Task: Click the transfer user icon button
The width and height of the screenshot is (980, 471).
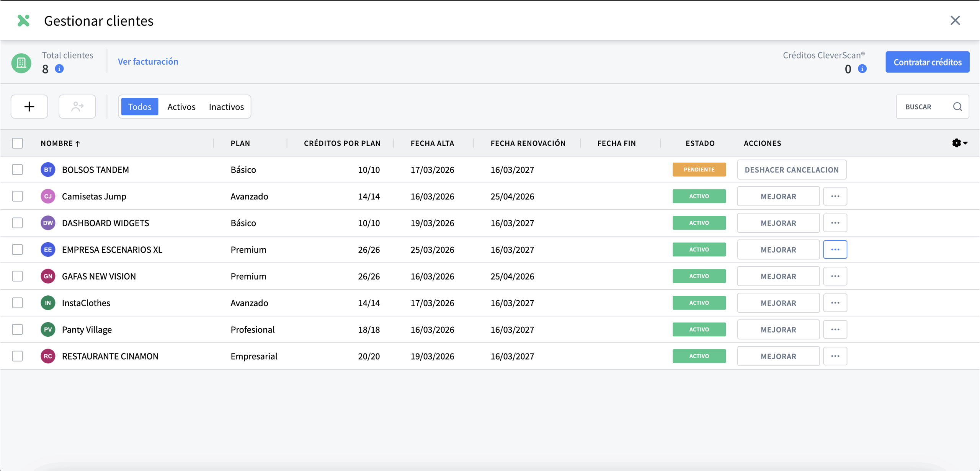Action: tap(77, 107)
